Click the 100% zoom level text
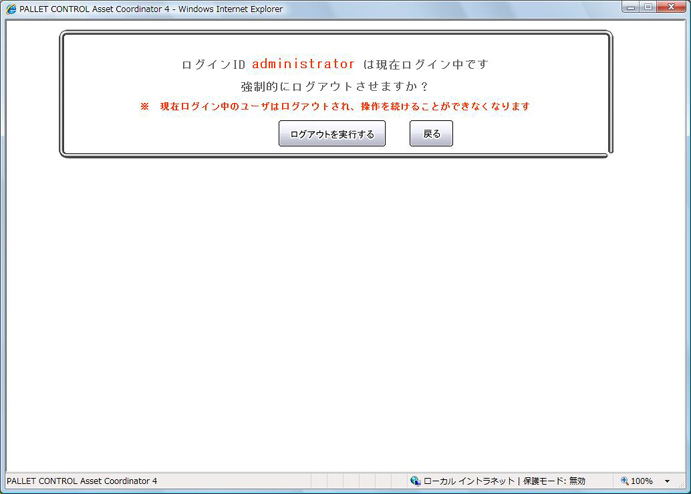The width and height of the screenshot is (691, 494). pyautogui.click(x=642, y=481)
